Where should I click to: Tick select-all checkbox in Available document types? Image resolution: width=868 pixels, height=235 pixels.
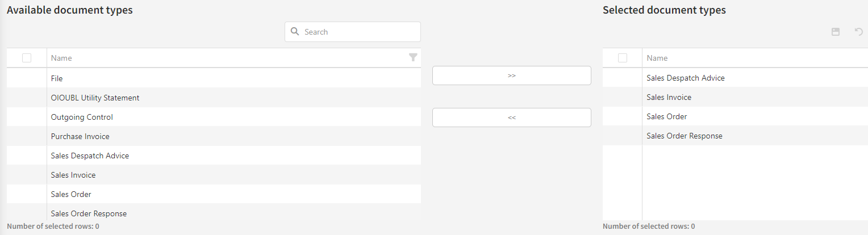pyautogui.click(x=27, y=58)
